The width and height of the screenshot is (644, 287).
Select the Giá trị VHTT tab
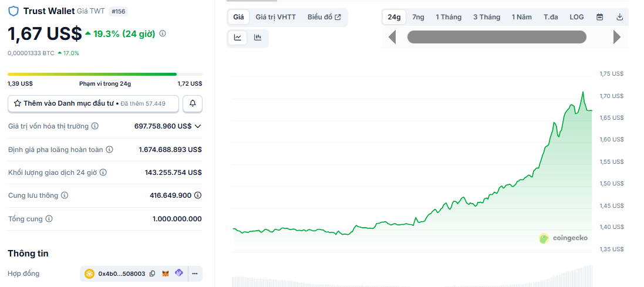click(x=275, y=17)
